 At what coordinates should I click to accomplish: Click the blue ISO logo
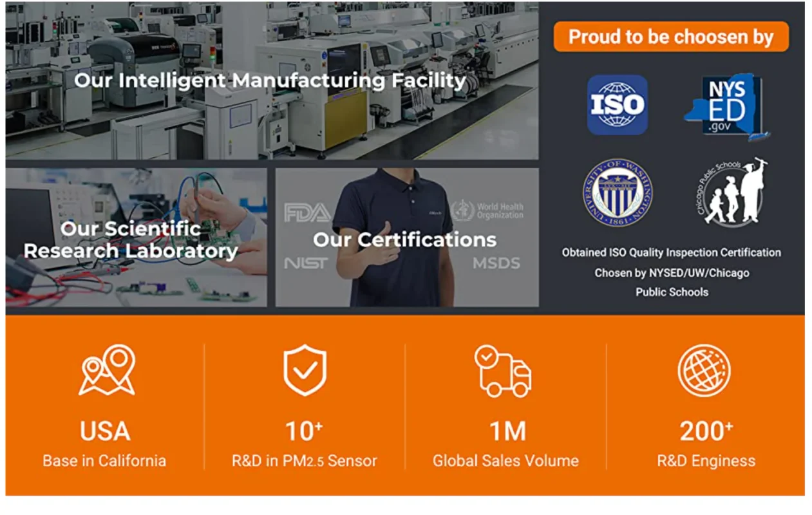coord(617,104)
